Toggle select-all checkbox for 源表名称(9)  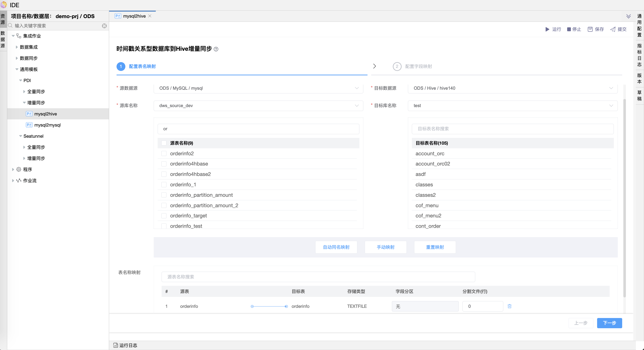(164, 143)
